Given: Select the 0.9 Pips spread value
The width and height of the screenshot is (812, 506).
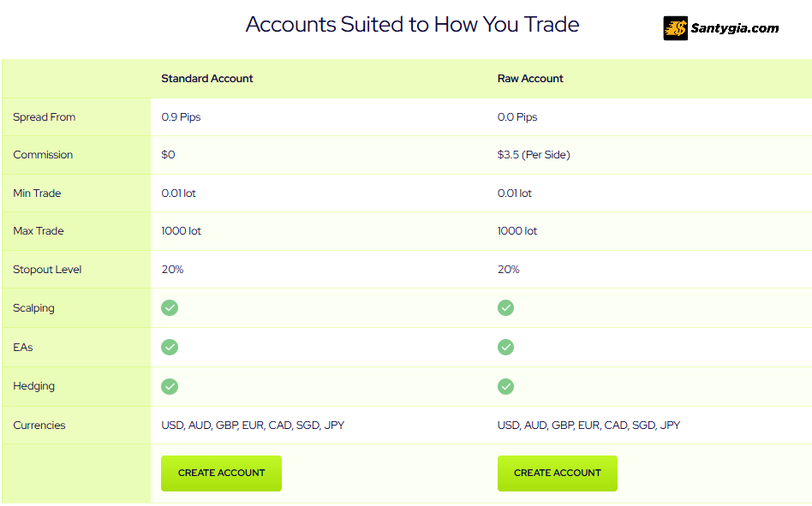Looking at the screenshot, I should (181, 117).
